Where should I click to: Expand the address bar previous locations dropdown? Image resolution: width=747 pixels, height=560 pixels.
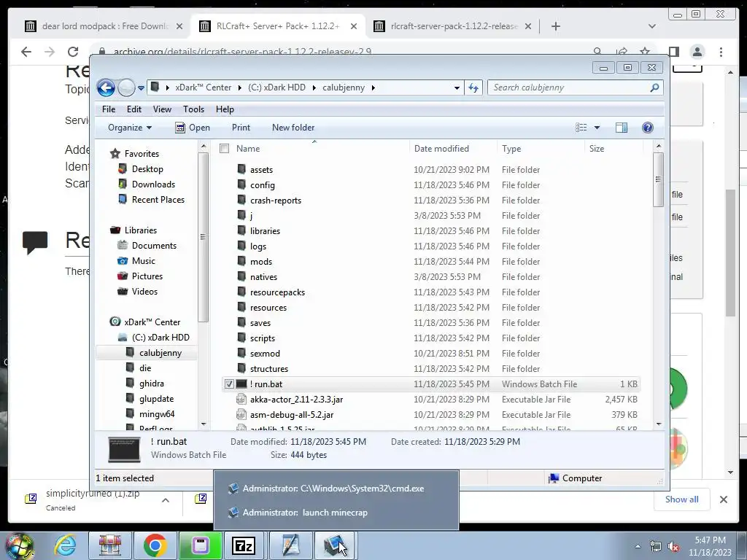[457, 87]
